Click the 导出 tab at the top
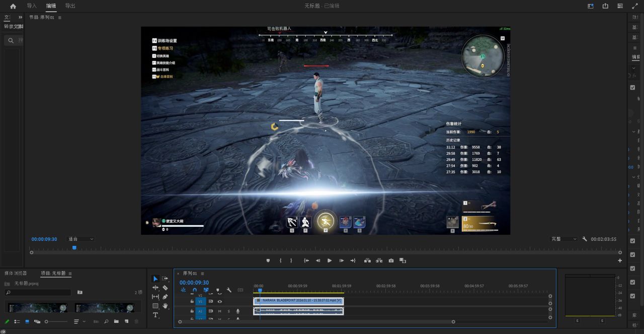644x334 pixels. [70, 6]
